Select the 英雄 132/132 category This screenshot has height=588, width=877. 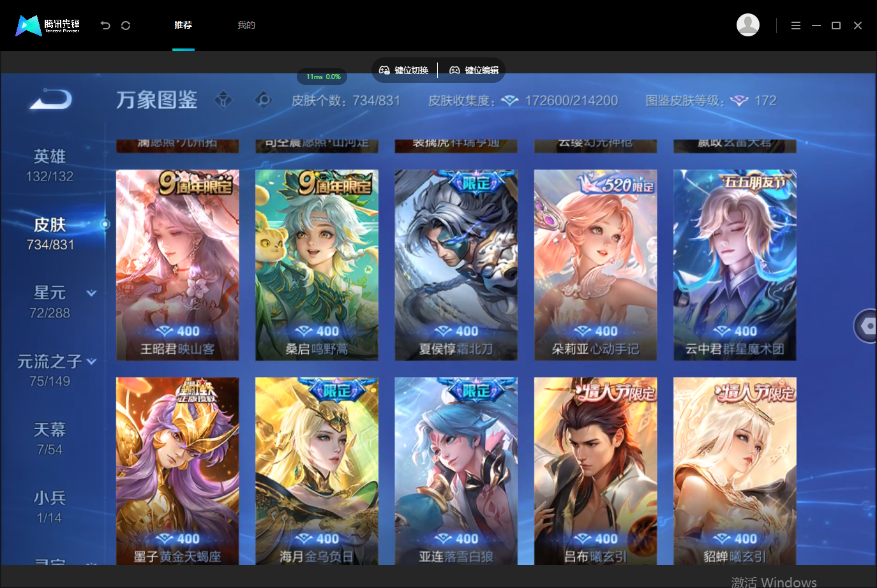(50, 166)
